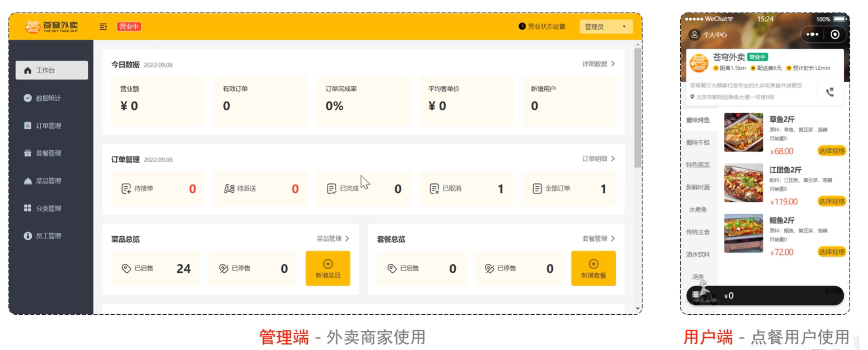Image resolution: width=868 pixels, height=350 pixels.
Task: Click the sidebar collapse hamburger icon
Action: (103, 27)
